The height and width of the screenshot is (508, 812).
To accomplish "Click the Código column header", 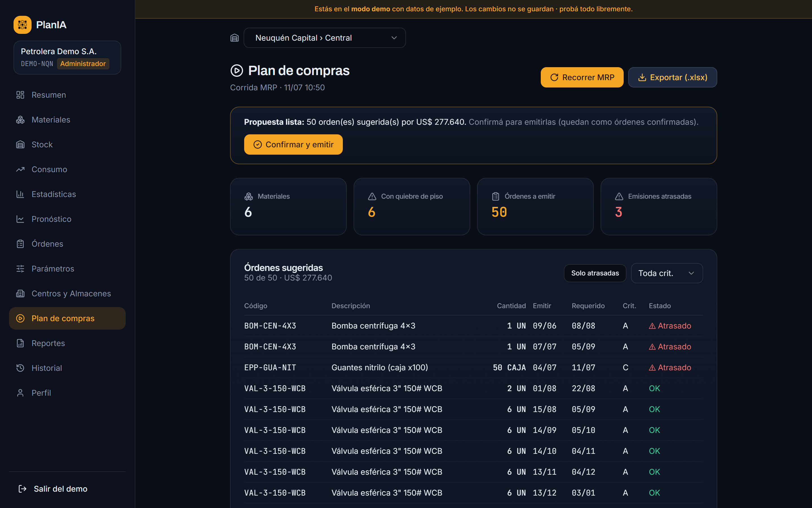I will [256, 306].
